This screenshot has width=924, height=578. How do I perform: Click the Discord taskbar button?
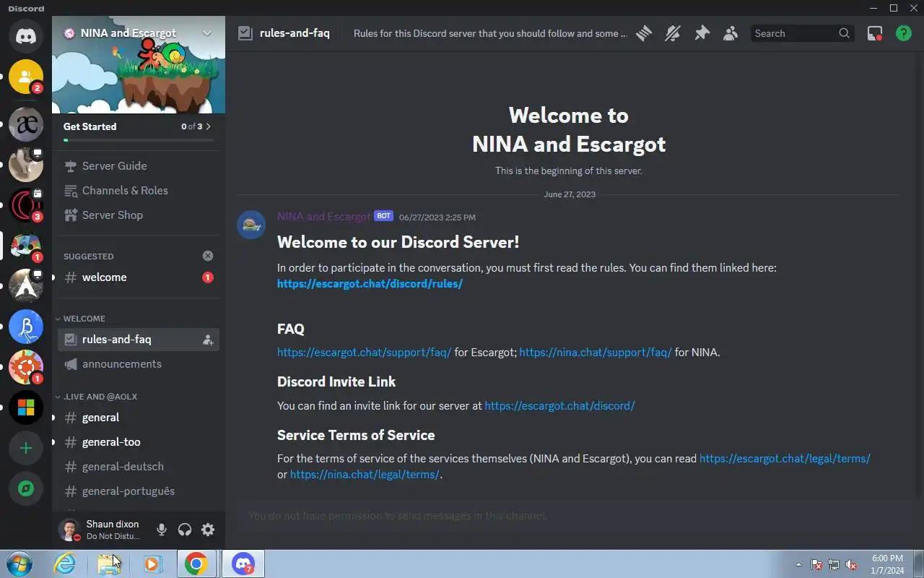[243, 564]
